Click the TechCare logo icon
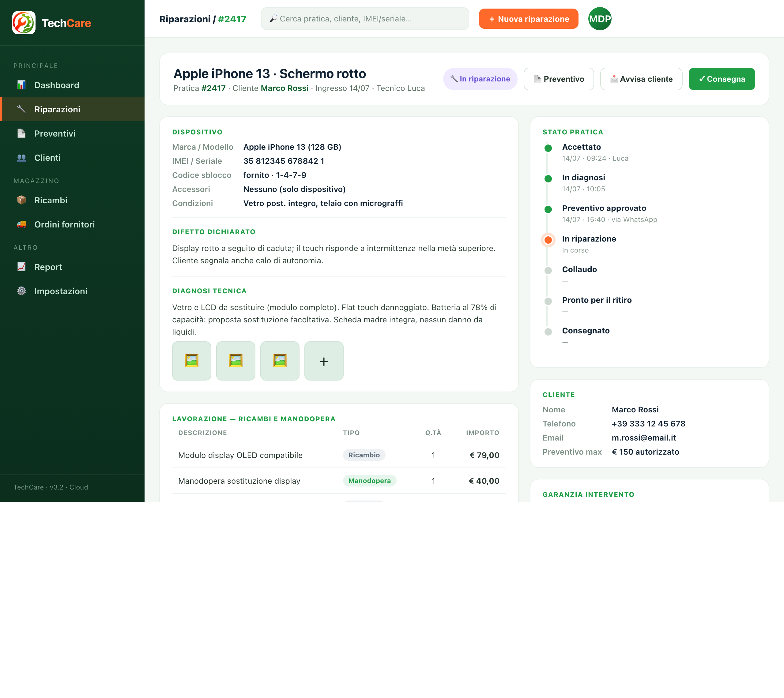 point(24,23)
